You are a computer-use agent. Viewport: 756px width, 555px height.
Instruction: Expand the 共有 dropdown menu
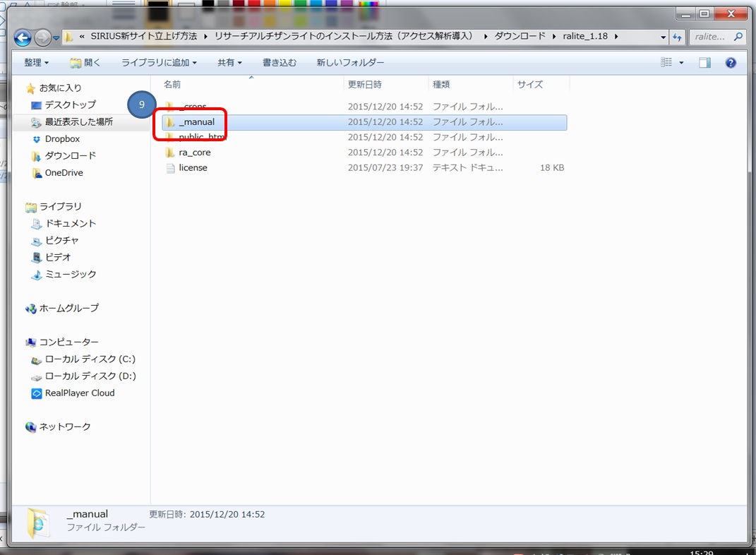tap(229, 63)
